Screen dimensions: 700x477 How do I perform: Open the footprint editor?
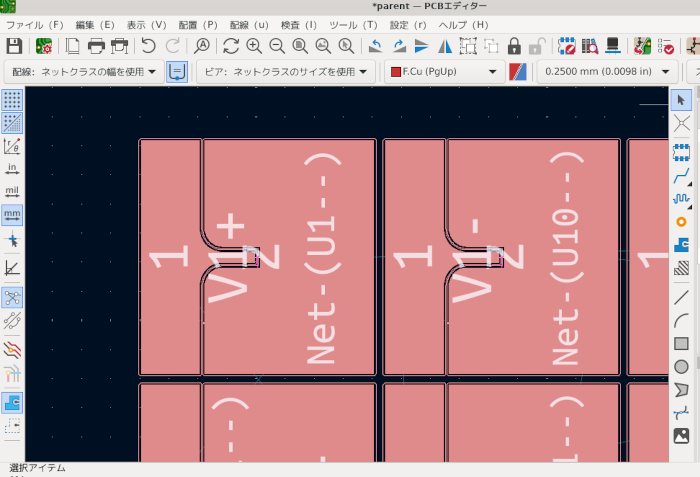pyautogui.click(x=567, y=46)
